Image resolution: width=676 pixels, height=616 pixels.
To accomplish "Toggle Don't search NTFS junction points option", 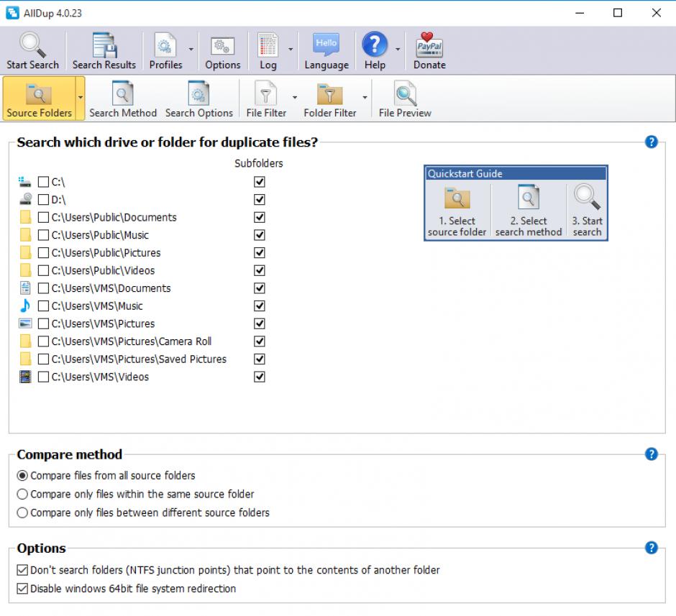I will click(22, 570).
